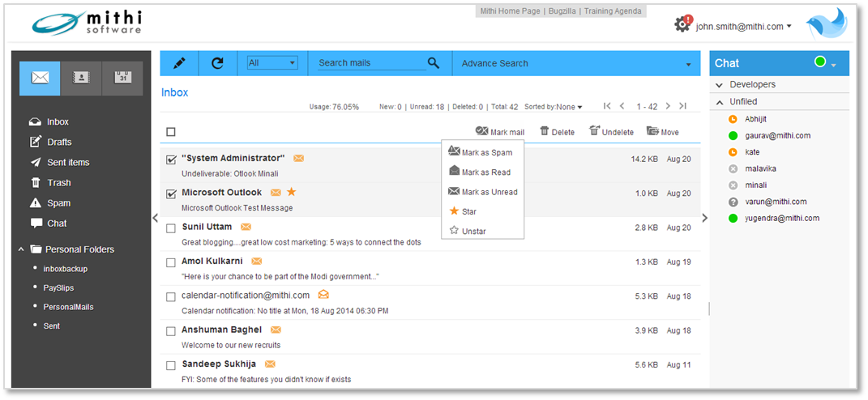This screenshot has width=868, height=400.
Task: Check the Anshuman Baghel mail
Action: (171, 331)
